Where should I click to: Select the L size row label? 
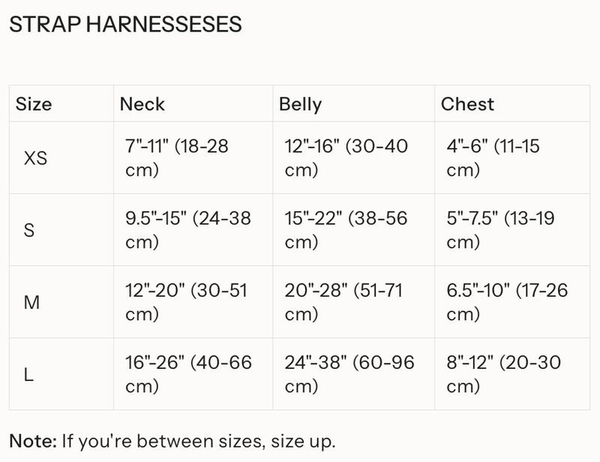coord(29,374)
